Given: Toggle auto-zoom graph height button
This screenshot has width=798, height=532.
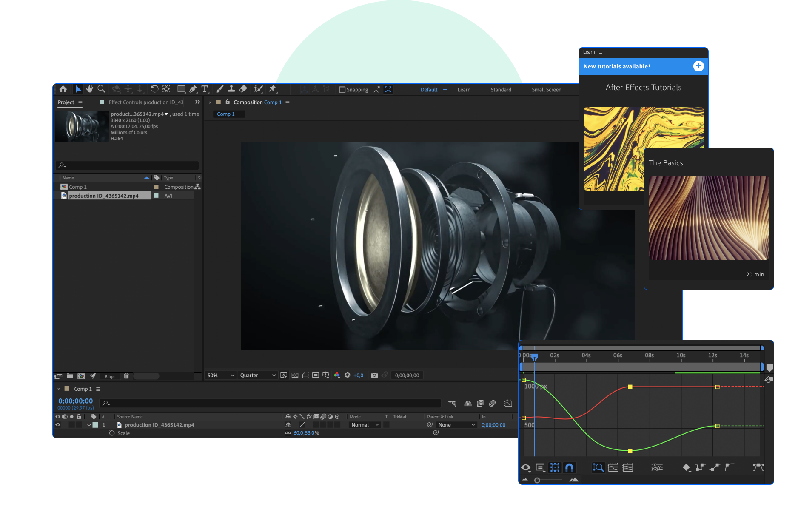Looking at the screenshot, I should point(598,467).
